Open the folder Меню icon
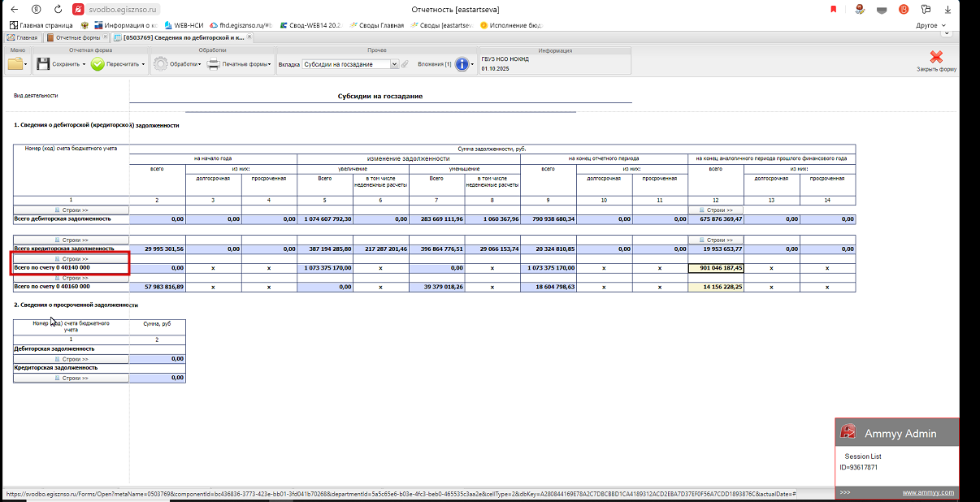This screenshot has width=980, height=502. [15, 64]
